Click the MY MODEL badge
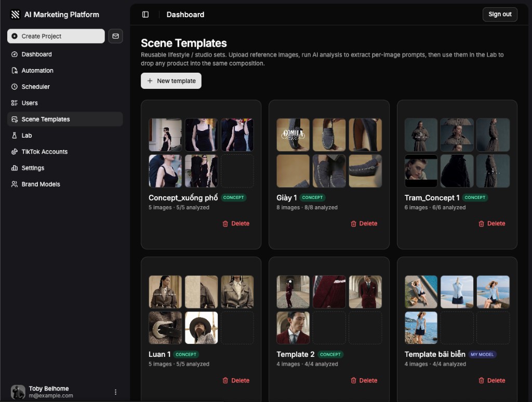532x402 pixels. [x=482, y=355]
